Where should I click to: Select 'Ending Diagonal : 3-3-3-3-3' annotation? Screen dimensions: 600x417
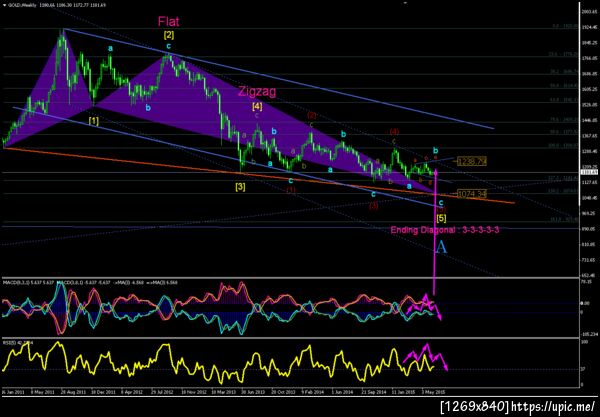pyautogui.click(x=445, y=230)
